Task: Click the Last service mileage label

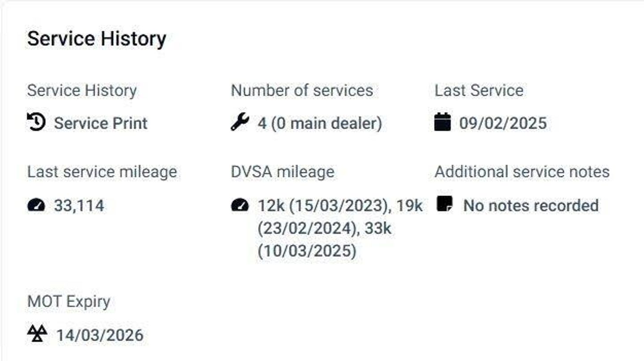Action: tap(102, 172)
